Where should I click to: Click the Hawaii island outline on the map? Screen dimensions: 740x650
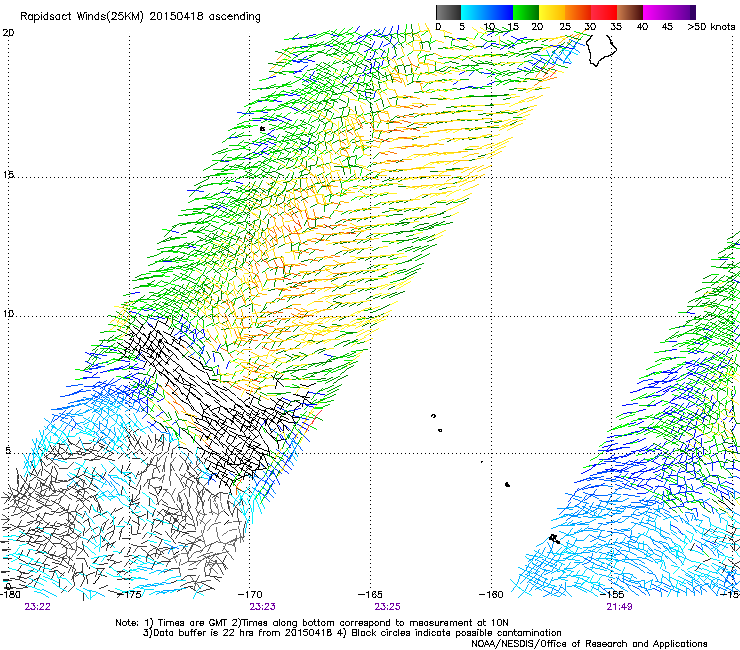(600, 49)
